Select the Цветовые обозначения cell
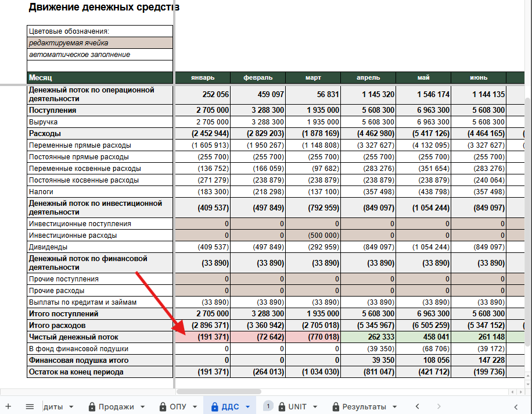The height and width of the screenshot is (414, 532). point(100,31)
